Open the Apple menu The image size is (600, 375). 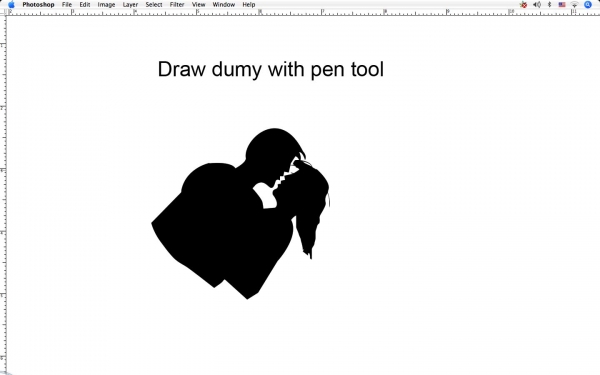coord(11,5)
